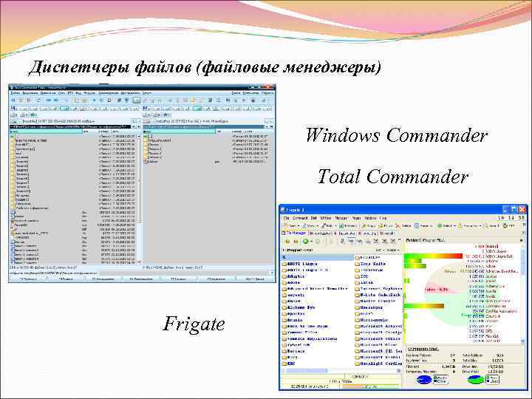Click the refresh icon in Total Commander toolbar

[13, 100]
